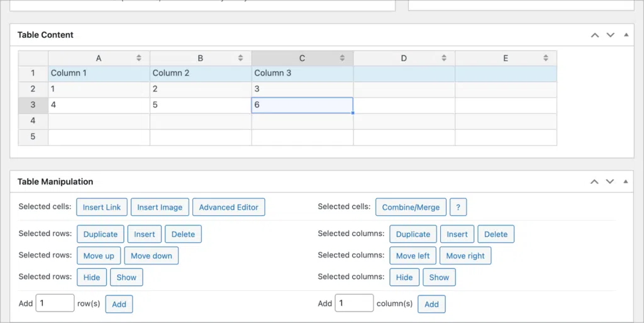Move Table Content panel up

(x=595, y=35)
